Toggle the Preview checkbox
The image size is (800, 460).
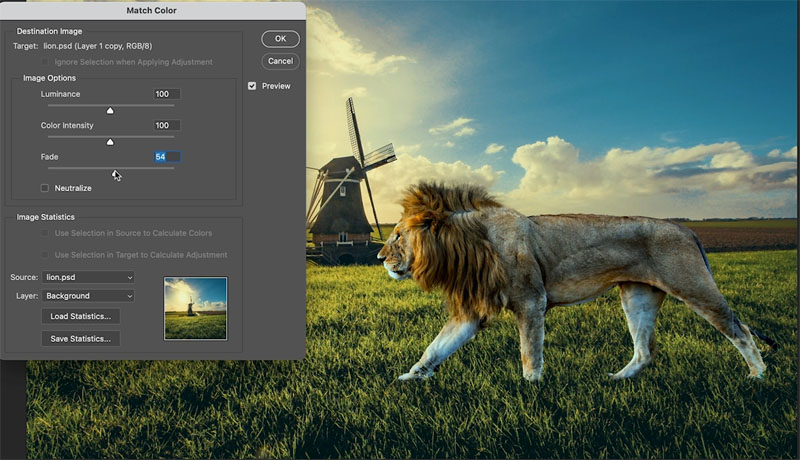(x=252, y=86)
